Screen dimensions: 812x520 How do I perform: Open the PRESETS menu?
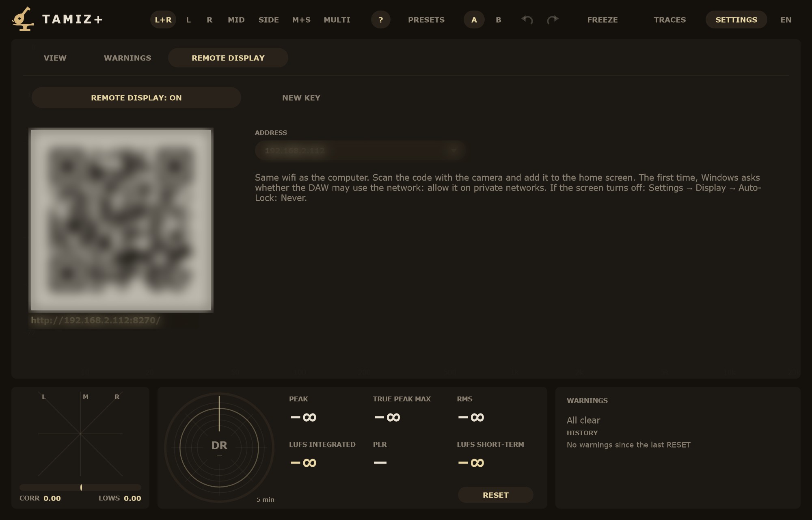pos(426,19)
